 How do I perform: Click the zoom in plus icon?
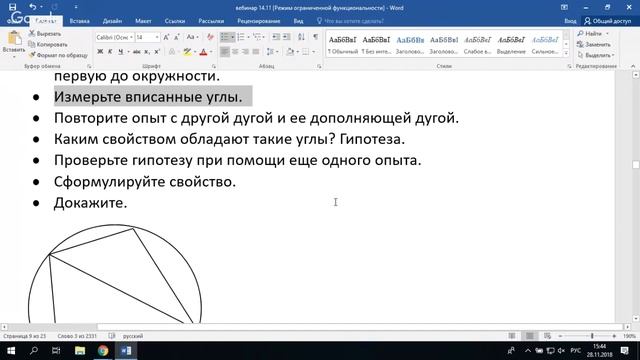[x=614, y=336]
